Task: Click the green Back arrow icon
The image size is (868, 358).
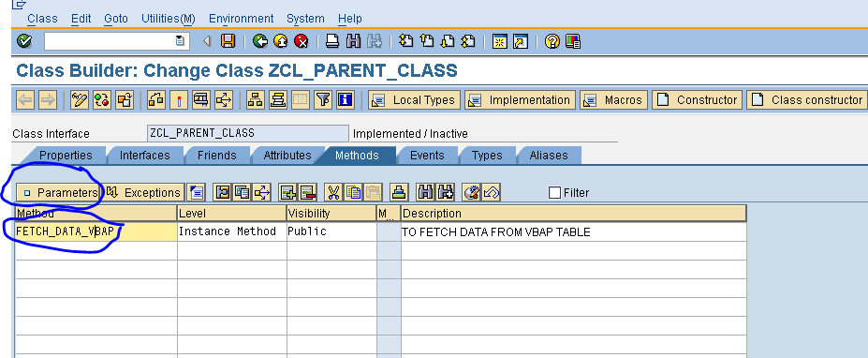Action: 259,41
